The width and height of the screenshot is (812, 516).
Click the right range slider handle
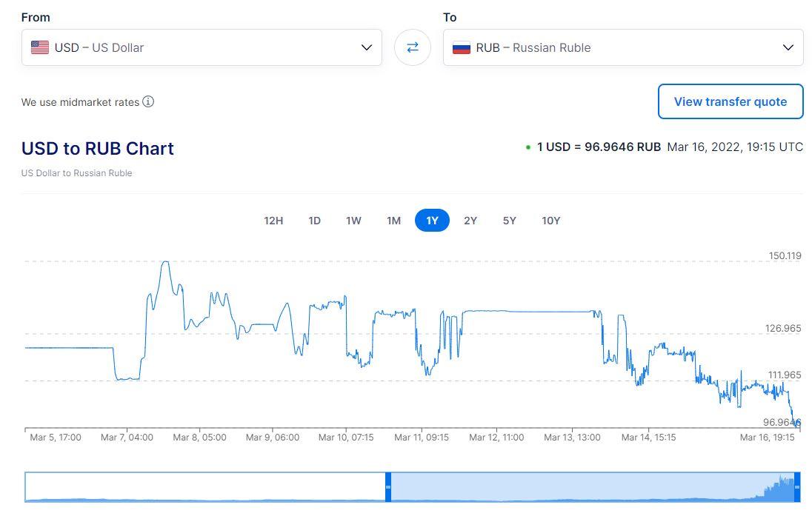(797, 487)
